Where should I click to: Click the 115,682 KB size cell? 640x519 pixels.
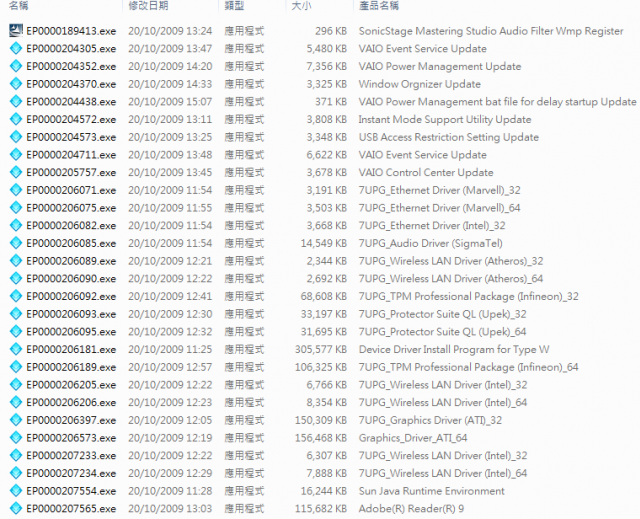tap(321, 508)
